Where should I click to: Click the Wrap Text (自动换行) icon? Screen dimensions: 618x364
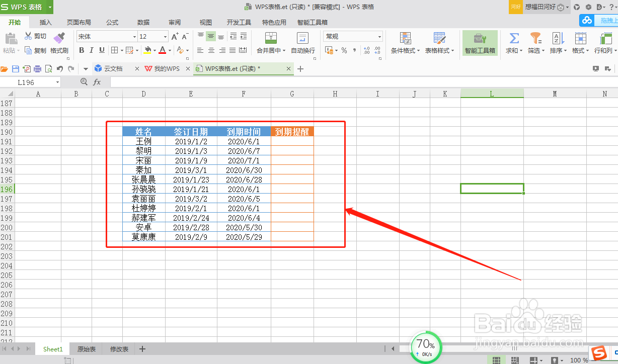(x=302, y=38)
